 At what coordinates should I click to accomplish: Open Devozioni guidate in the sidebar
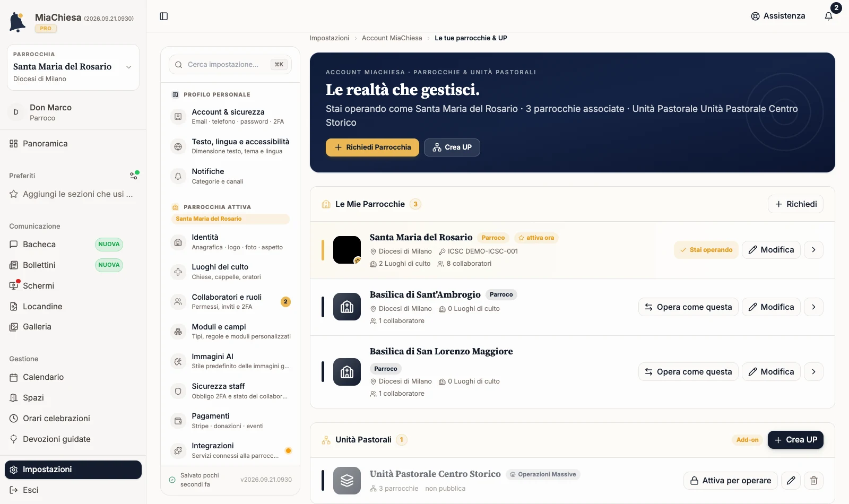(x=73, y=439)
